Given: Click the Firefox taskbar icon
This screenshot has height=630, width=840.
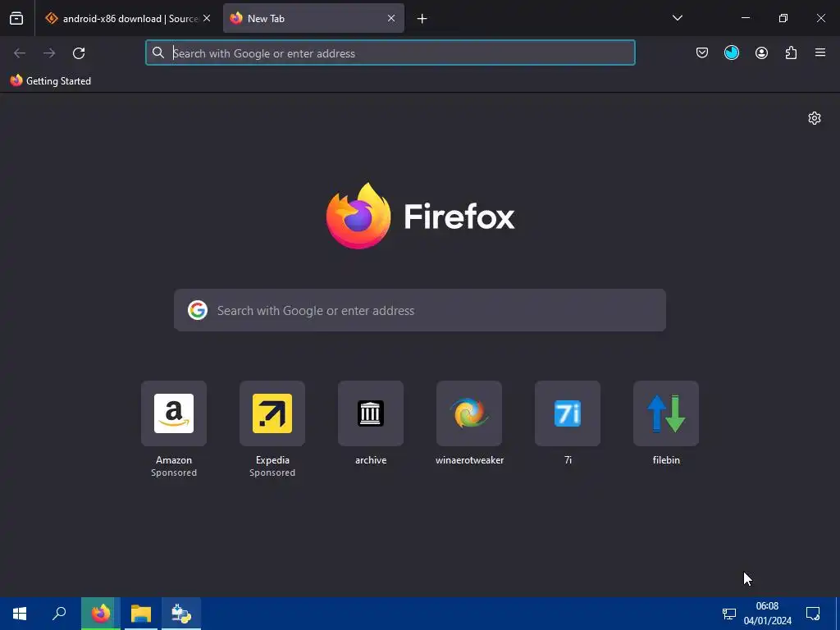Looking at the screenshot, I should tap(101, 614).
